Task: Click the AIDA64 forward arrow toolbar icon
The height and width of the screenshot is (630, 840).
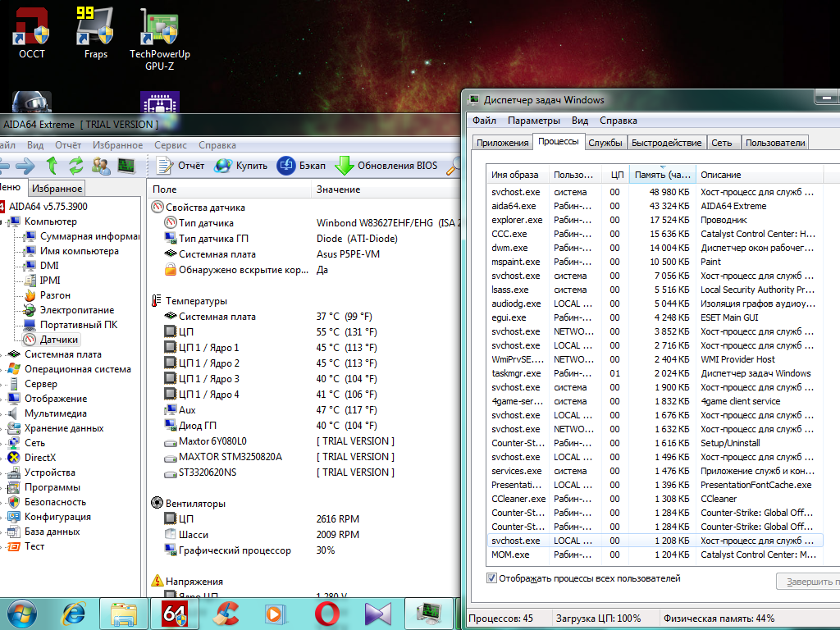Action: click(x=25, y=166)
